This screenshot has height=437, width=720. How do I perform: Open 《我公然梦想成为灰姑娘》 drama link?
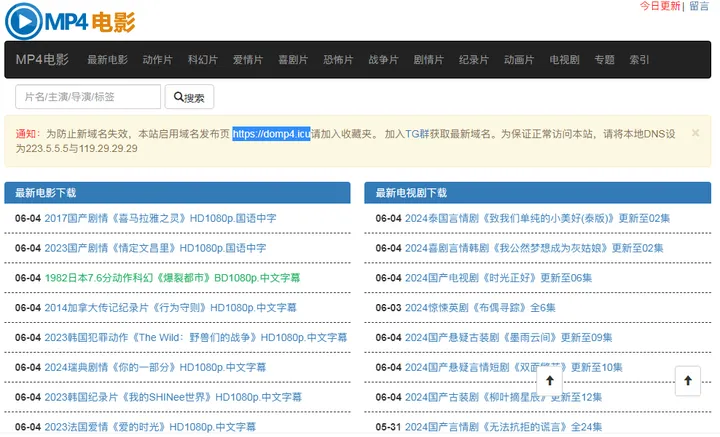point(534,248)
